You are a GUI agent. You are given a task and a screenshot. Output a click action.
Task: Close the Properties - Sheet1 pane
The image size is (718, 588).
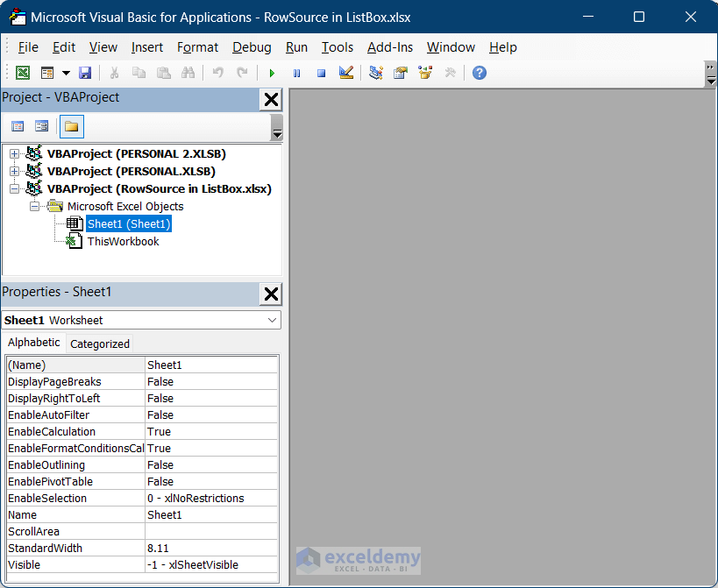click(x=271, y=294)
